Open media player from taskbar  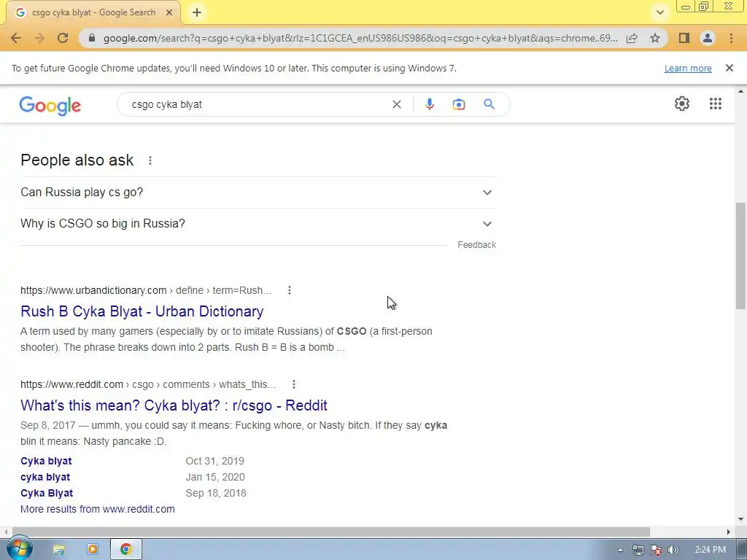coord(93,550)
